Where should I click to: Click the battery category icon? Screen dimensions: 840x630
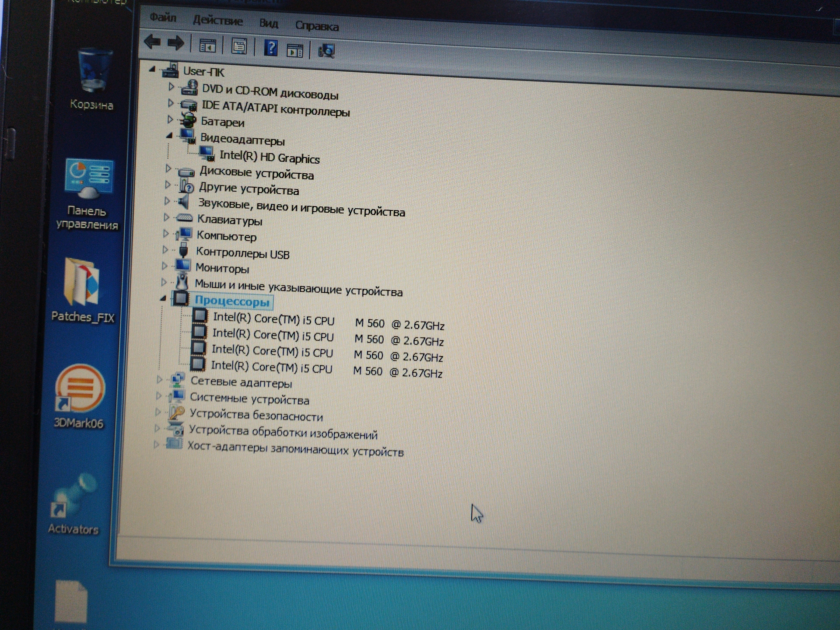(x=188, y=119)
